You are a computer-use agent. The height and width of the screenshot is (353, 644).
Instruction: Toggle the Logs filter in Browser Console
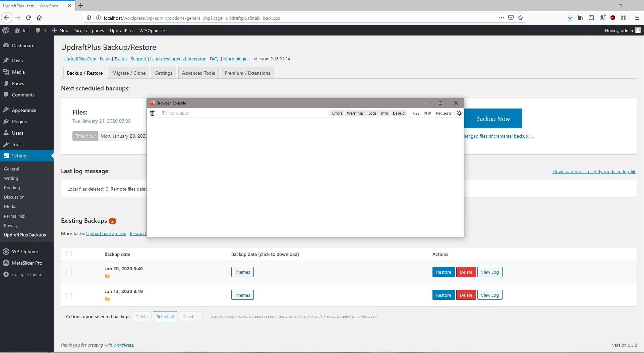372,113
